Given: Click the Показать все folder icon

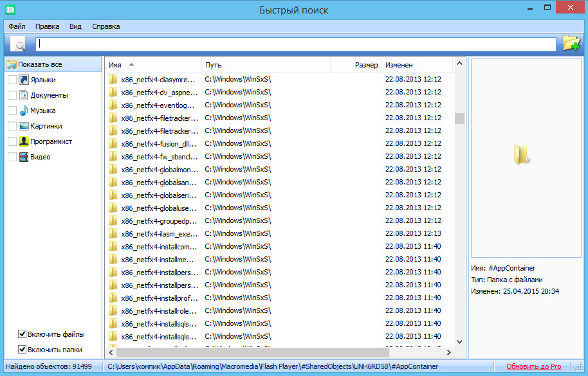Looking at the screenshot, I should (12, 64).
